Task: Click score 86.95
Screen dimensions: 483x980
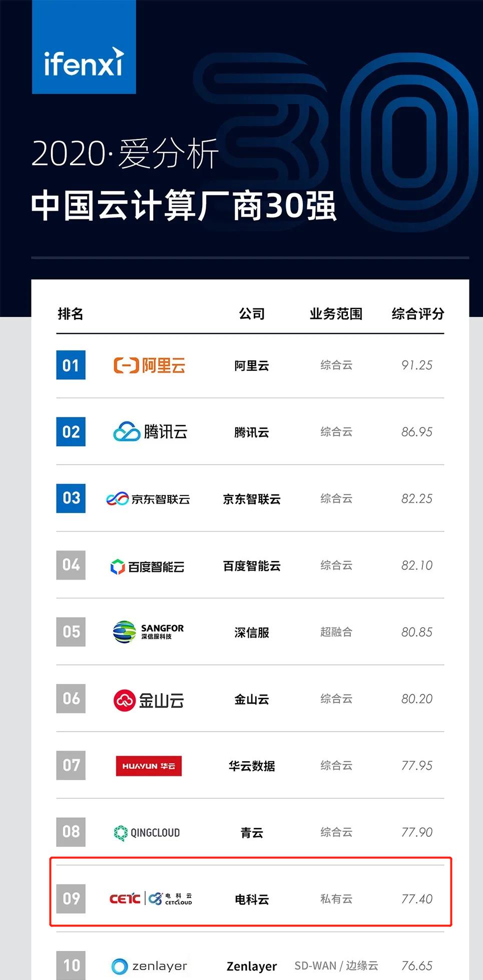Action: (417, 432)
